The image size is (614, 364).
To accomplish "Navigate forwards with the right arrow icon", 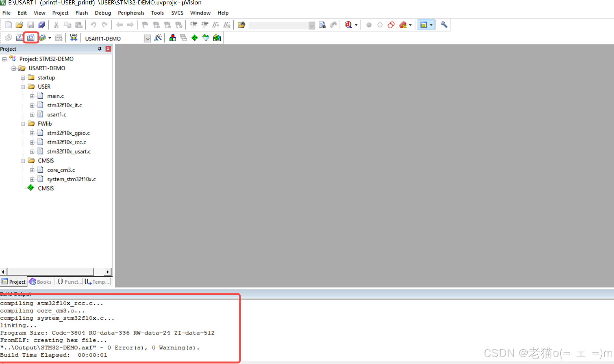I will coord(130,25).
